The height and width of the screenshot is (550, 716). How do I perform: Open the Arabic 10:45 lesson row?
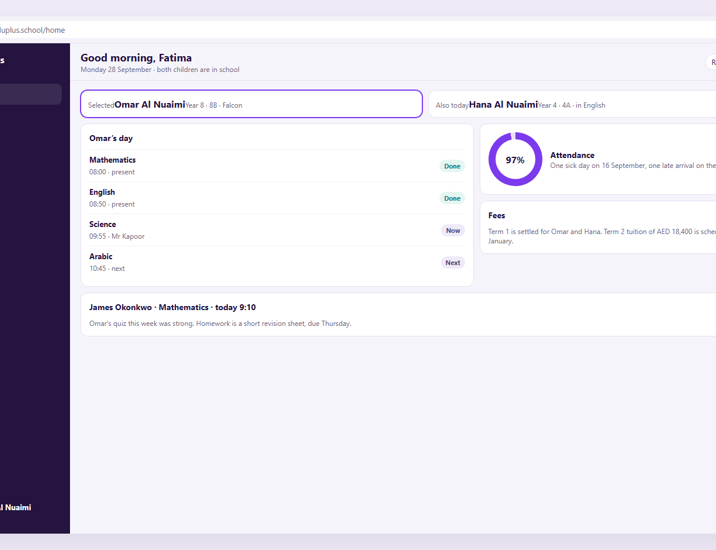277,262
